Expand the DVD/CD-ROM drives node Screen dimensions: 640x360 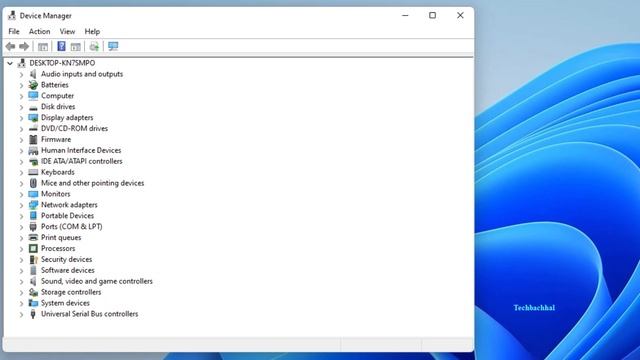click(x=21, y=129)
